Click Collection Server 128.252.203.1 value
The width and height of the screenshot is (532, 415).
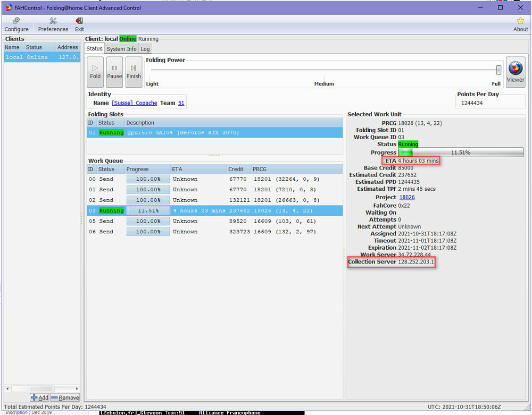tap(415, 261)
